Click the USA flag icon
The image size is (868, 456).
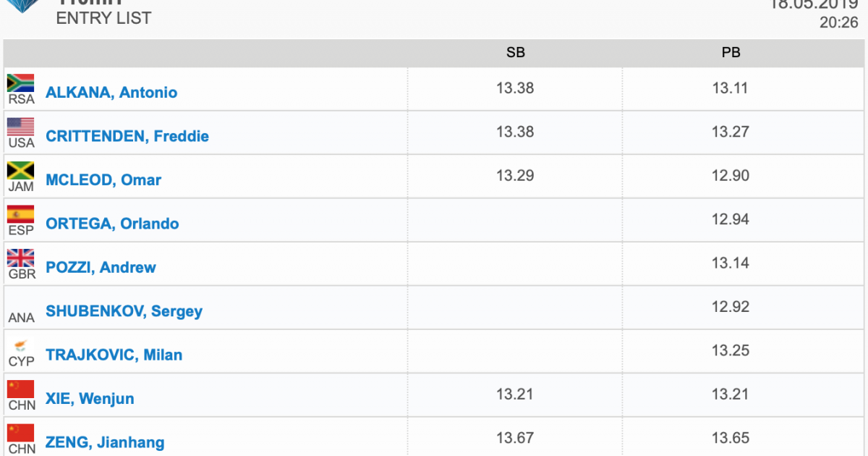click(21, 127)
